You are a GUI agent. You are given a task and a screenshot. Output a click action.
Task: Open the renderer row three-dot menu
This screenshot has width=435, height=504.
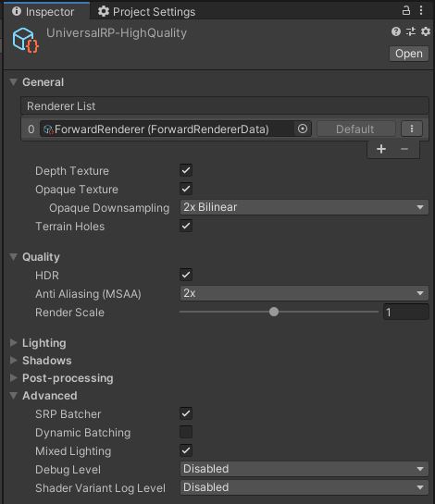coord(412,129)
